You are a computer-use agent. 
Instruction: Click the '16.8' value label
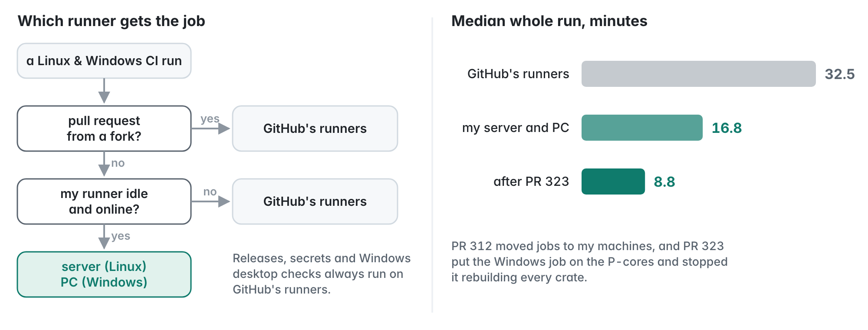click(x=727, y=128)
